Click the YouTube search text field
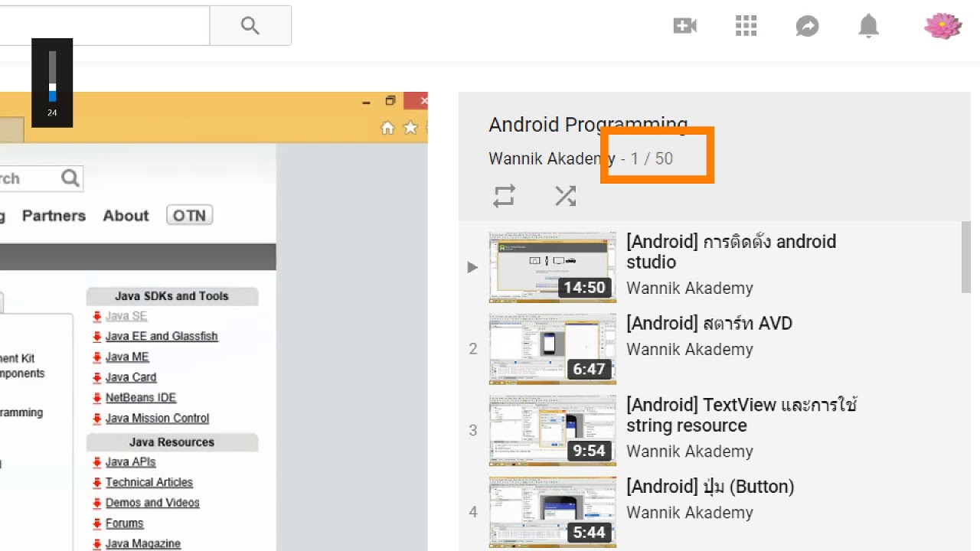980x551 pixels. point(104,25)
